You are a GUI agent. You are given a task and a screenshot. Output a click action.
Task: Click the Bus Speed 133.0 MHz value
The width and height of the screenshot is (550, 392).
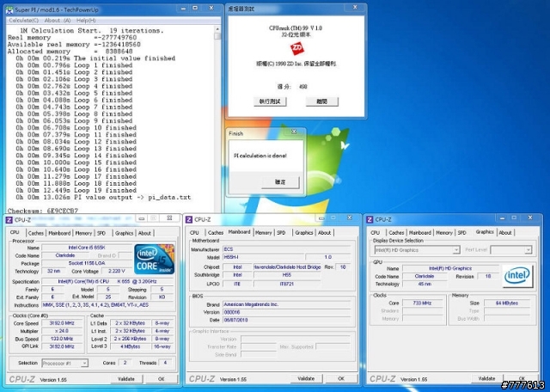62,339
